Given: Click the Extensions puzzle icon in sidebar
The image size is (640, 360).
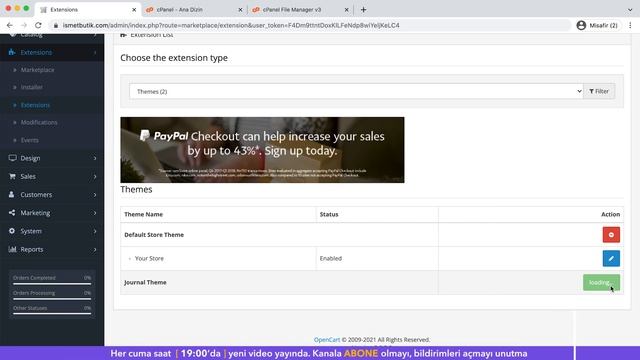Looking at the screenshot, I should [x=12, y=52].
